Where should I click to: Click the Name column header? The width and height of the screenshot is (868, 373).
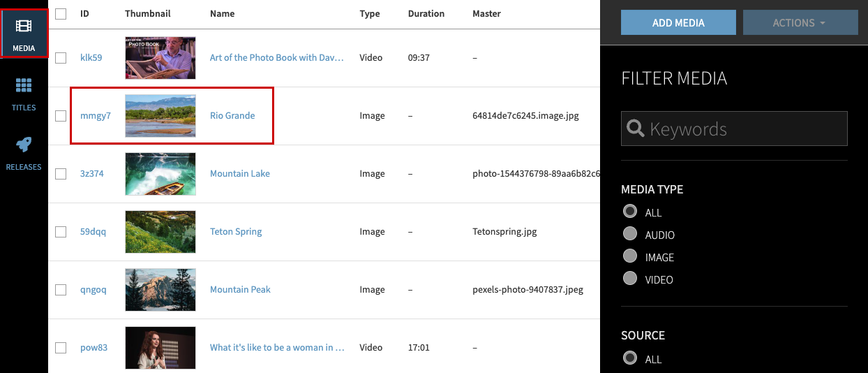(222, 13)
